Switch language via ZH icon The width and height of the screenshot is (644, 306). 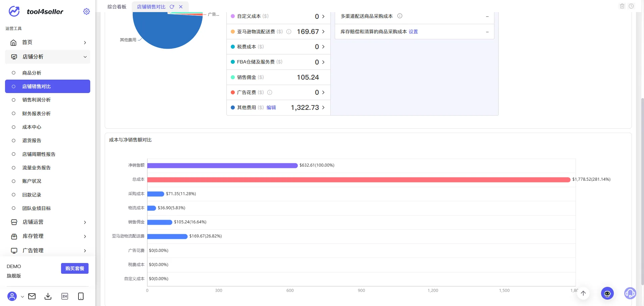click(65, 296)
